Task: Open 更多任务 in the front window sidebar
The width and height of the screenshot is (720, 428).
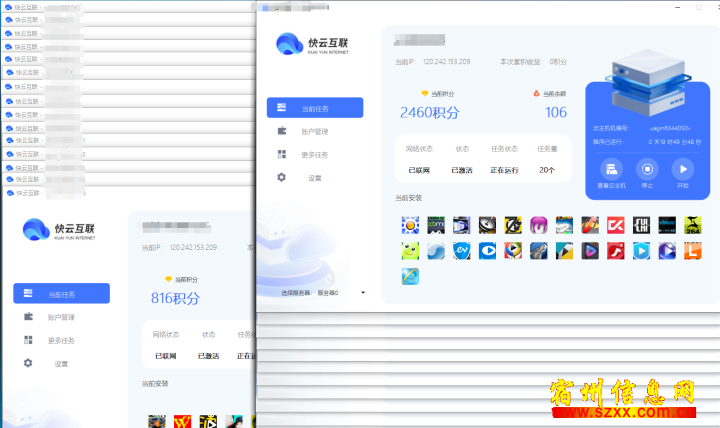Action: 315,155
